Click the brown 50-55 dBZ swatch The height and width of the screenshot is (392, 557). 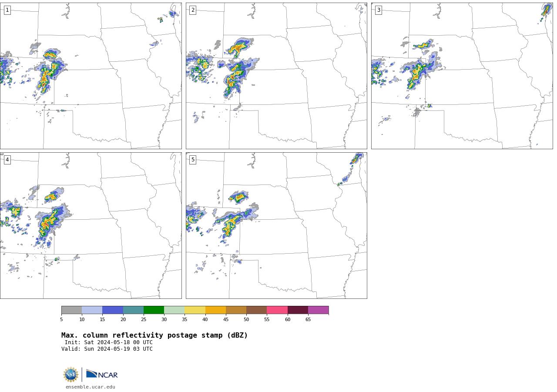point(256,310)
